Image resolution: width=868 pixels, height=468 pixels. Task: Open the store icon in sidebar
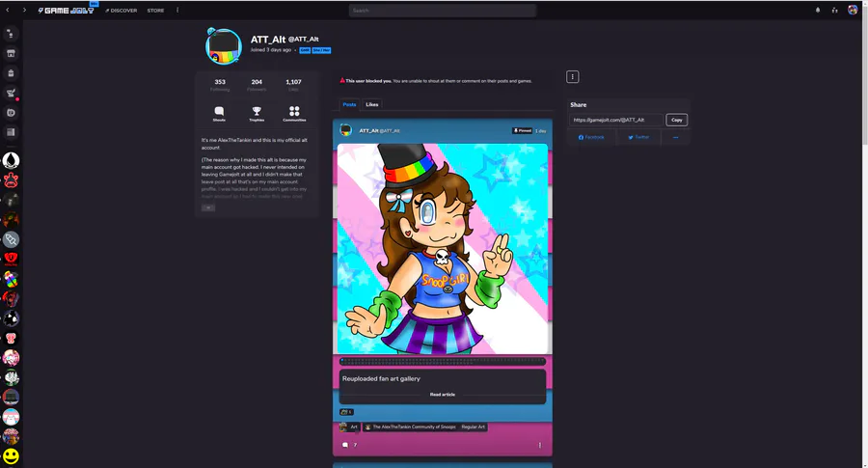point(11,53)
